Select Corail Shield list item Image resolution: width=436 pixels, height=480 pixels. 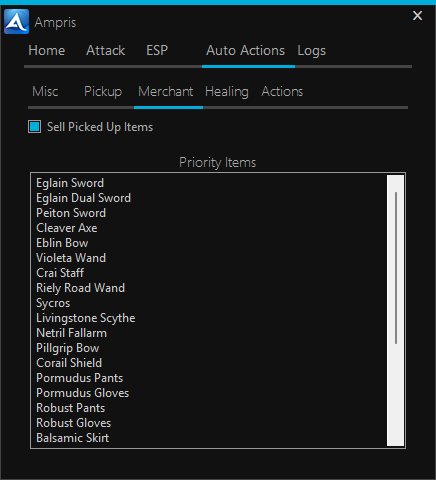[69, 363]
